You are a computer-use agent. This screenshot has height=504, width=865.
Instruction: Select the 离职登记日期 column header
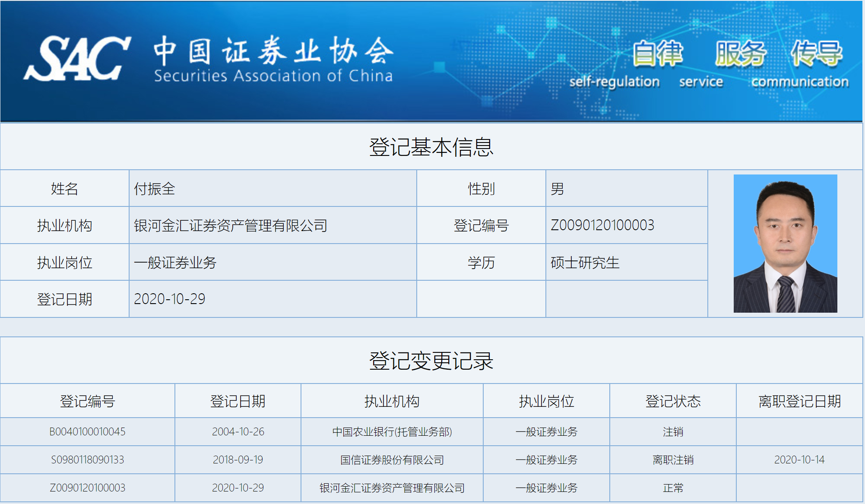click(799, 401)
